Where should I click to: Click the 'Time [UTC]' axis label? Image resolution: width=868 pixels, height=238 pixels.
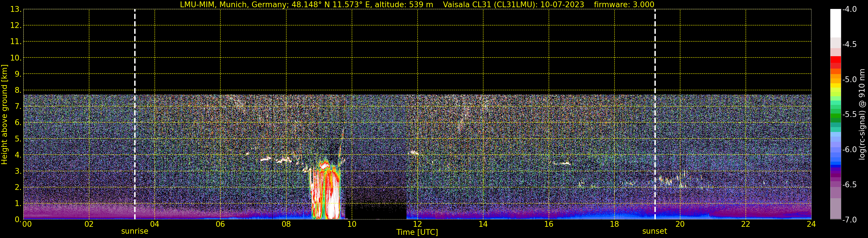click(417, 232)
